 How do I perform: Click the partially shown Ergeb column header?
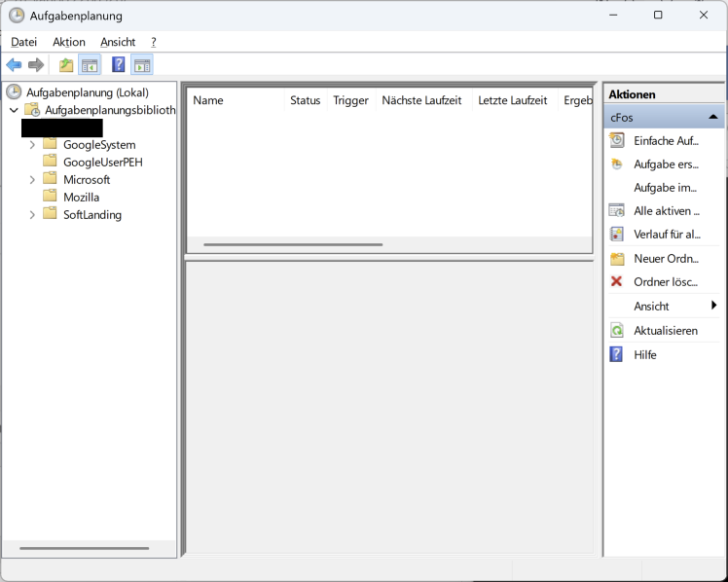(x=576, y=100)
